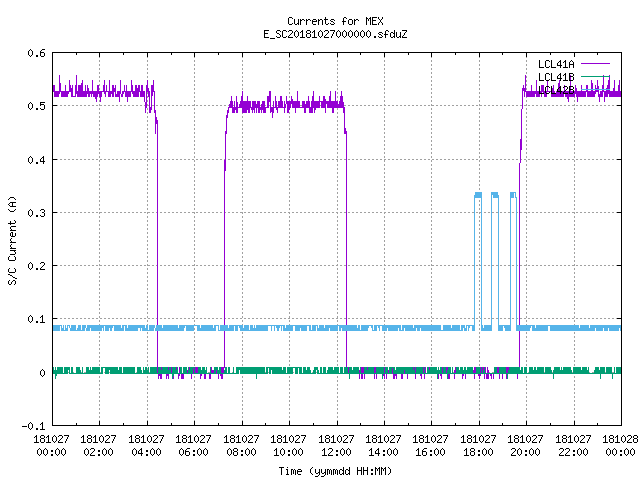Click the second blue LCL42B pulse
This screenshot has width=640, height=480.
(x=495, y=259)
